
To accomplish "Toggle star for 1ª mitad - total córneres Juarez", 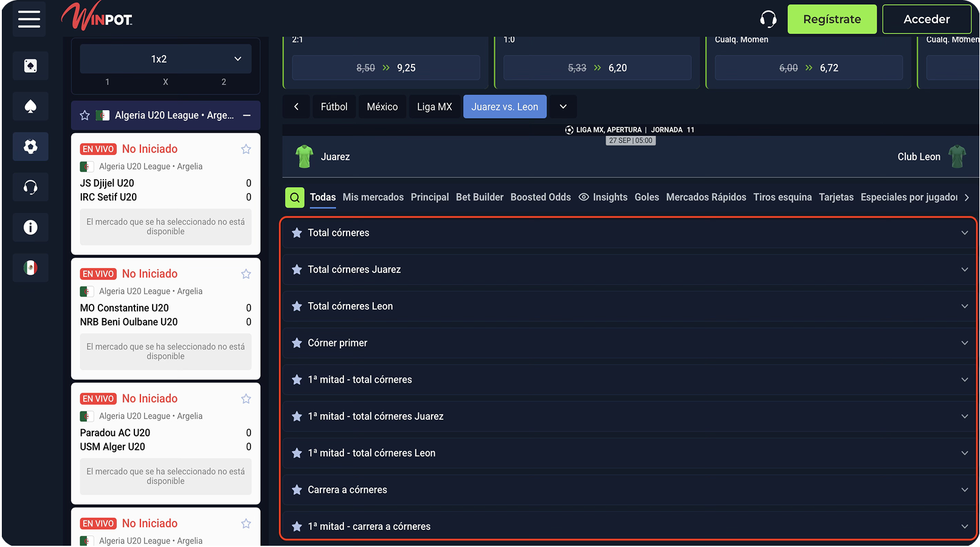I will [297, 416].
